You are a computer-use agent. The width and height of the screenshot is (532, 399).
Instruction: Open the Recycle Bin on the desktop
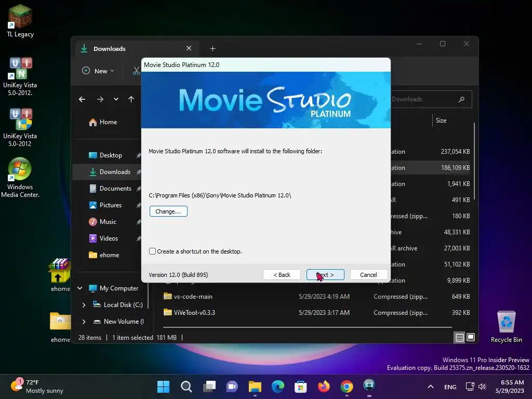pyautogui.click(x=506, y=327)
